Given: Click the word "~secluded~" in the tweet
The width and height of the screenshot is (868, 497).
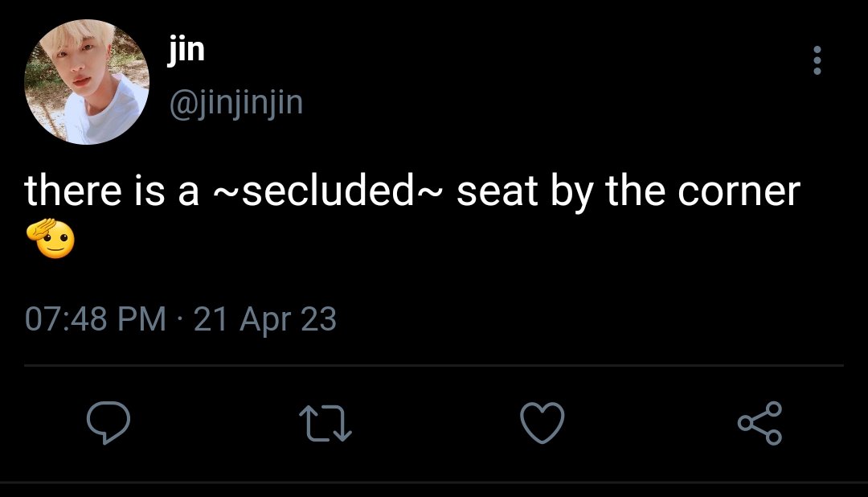Looking at the screenshot, I should [x=328, y=193].
